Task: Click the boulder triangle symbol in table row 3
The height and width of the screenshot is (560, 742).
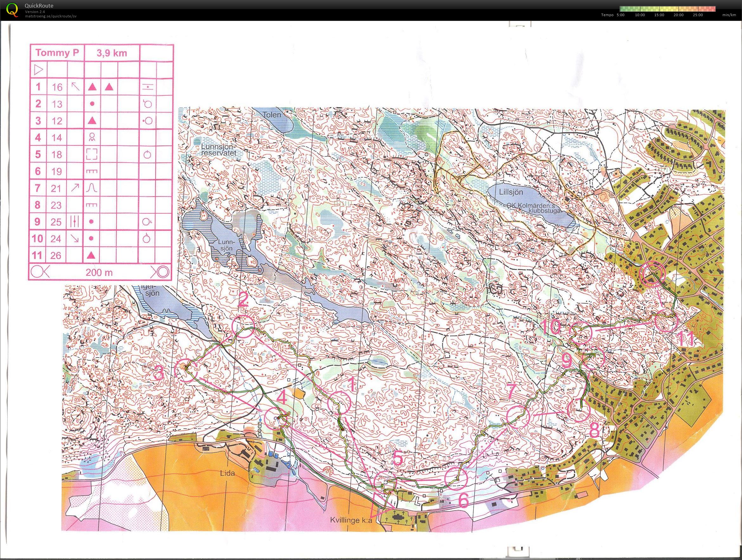Action: (x=92, y=120)
